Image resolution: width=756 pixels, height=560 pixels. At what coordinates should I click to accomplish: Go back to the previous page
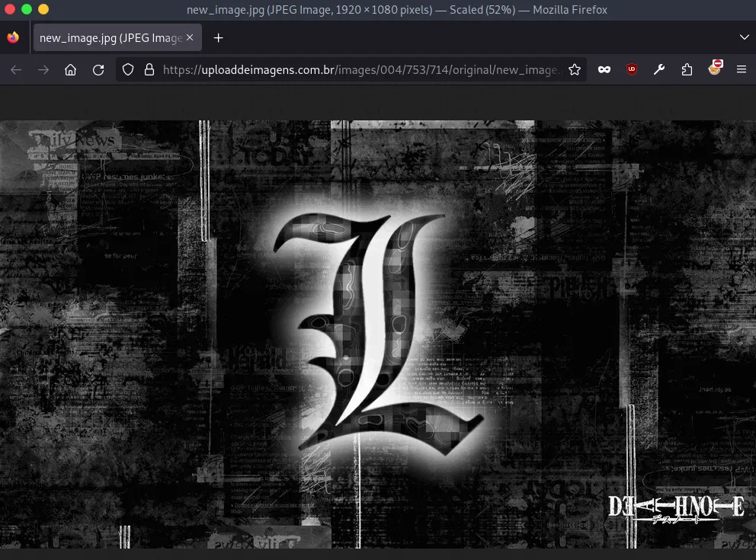pyautogui.click(x=16, y=69)
